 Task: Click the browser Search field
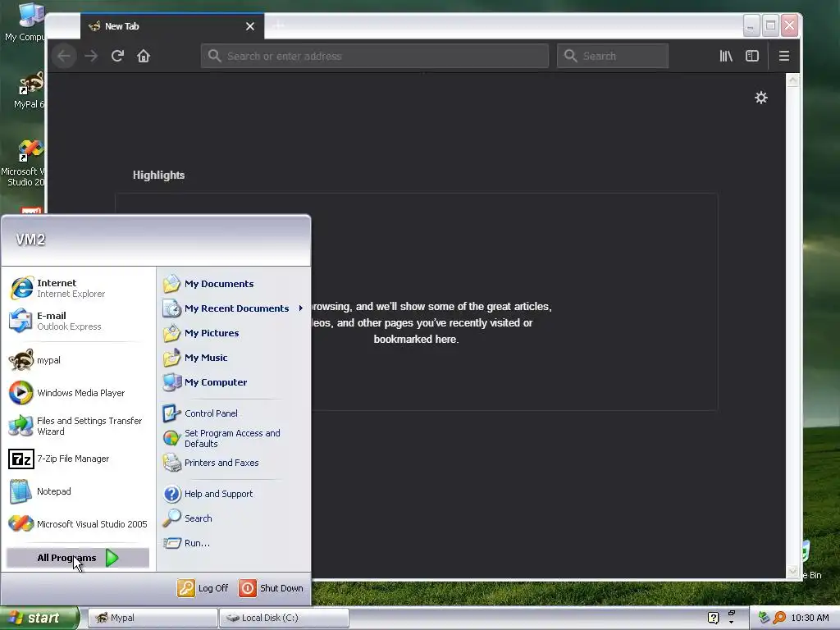coord(613,56)
